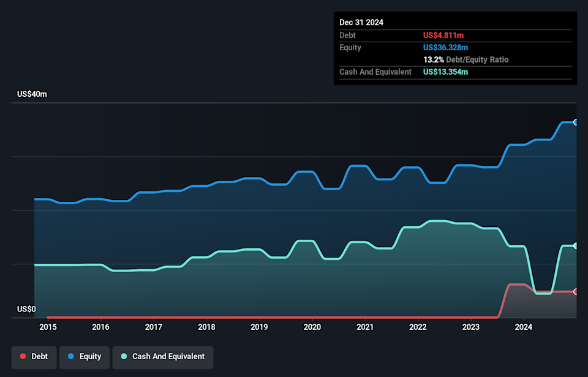The image size is (588, 377).
Task: Expand the Equity row in the tooltip
Action: click(350, 47)
